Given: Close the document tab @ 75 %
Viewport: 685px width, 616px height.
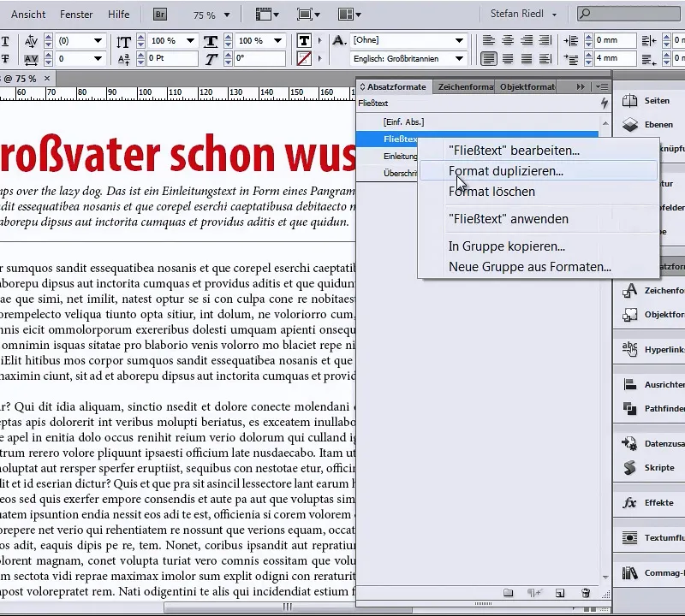Looking at the screenshot, I should [47, 79].
